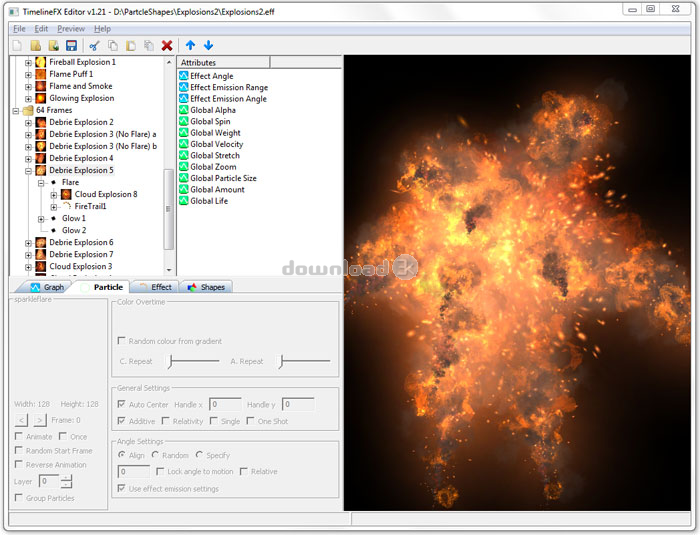
Task: Click the Cloud Explosion 8 emitter icon
Action: [x=66, y=194]
